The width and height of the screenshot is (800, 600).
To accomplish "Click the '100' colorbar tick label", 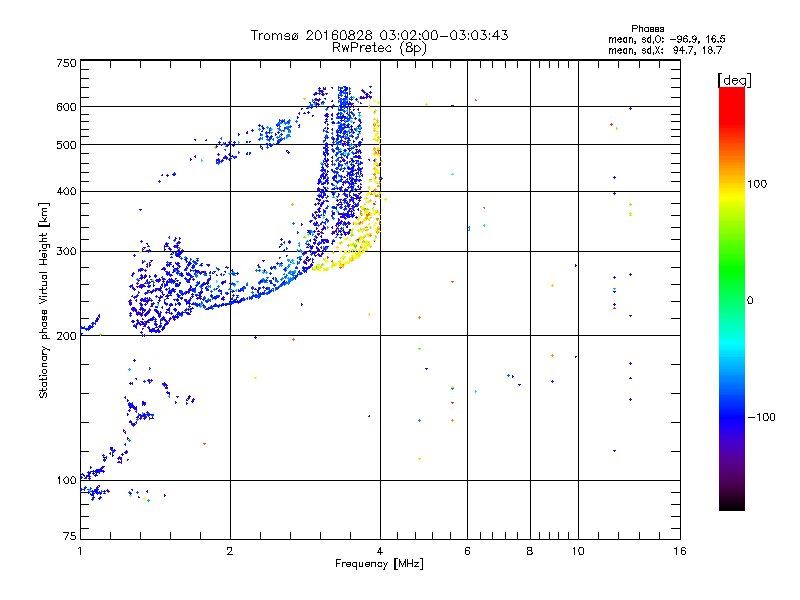I will [x=757, y=184].
